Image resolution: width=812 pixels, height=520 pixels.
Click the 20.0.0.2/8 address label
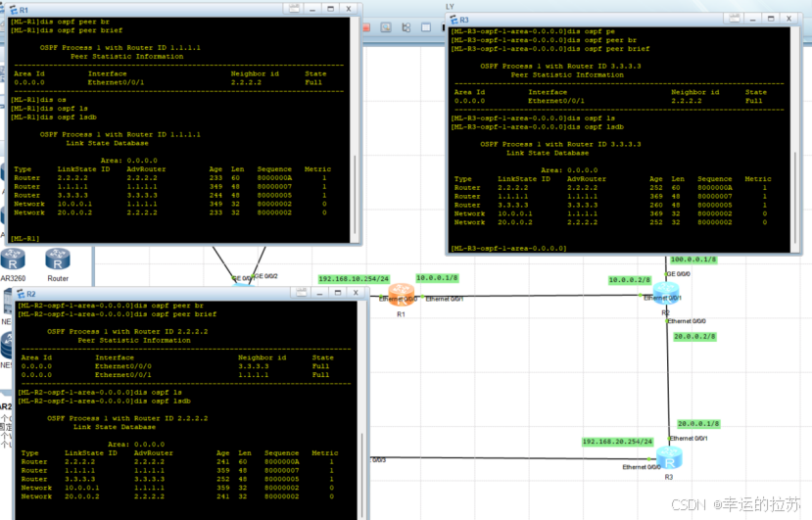(x=694, y=336)
